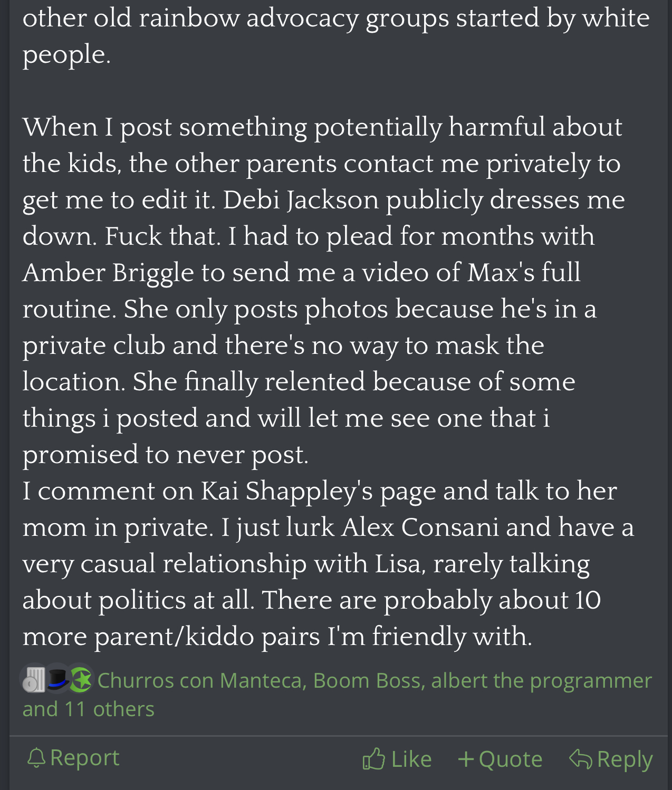Like this post via the Like label
Viewport: 672px width, 790px height.
click(411, 759)
